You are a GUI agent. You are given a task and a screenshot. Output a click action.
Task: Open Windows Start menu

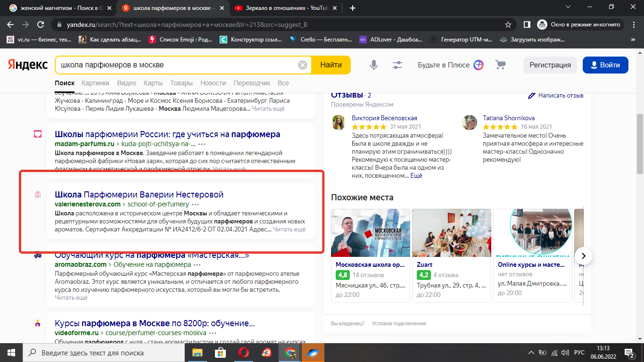(11, 353)
